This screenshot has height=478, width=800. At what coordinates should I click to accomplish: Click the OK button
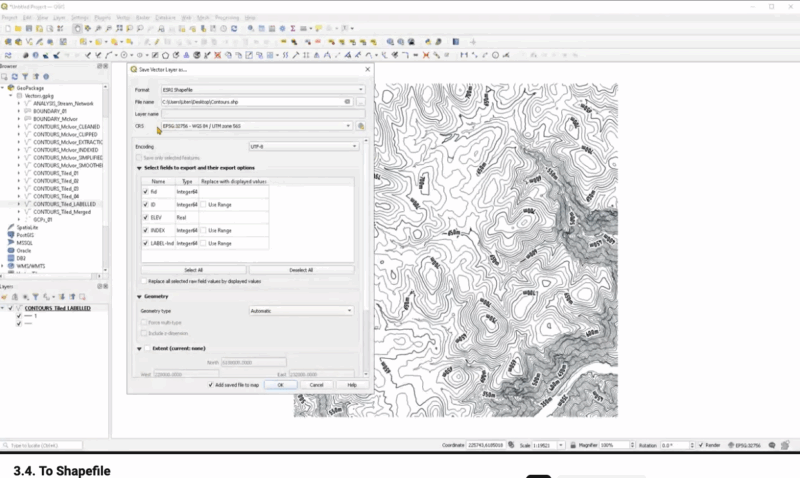280,385
